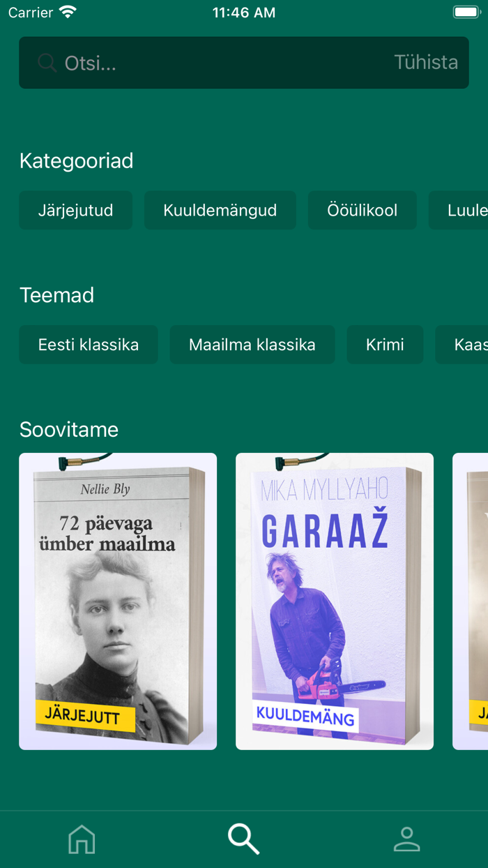Screen dimensions: 488x868
Task: Tap the third partially visible recommended book
Action: coord(471,601)
